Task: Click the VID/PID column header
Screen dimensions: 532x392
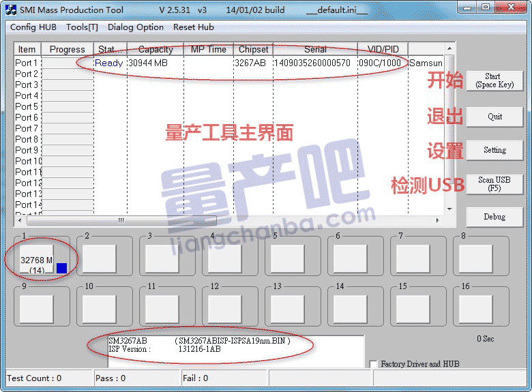Action: tap(383, 50)
